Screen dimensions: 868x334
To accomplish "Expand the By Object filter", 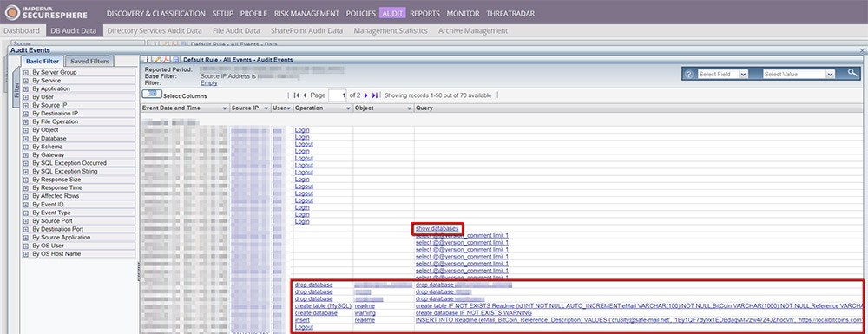I will click(26, 130).
